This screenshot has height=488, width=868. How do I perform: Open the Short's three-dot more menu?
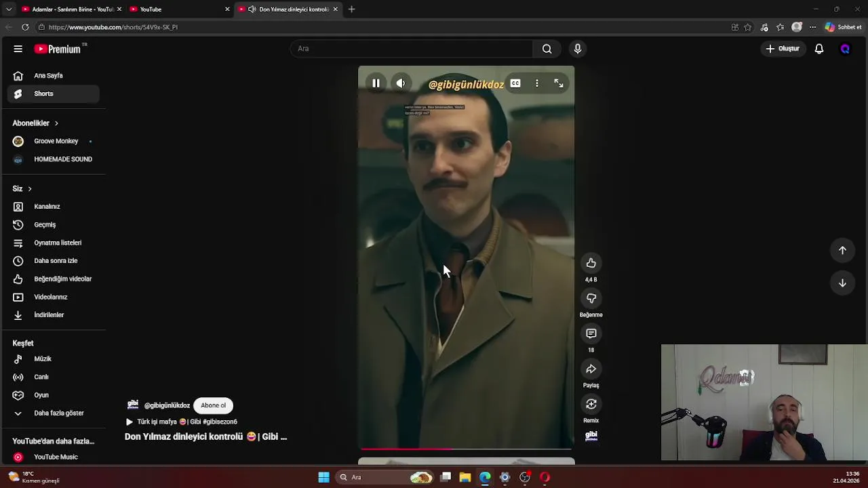coord(537,83)
